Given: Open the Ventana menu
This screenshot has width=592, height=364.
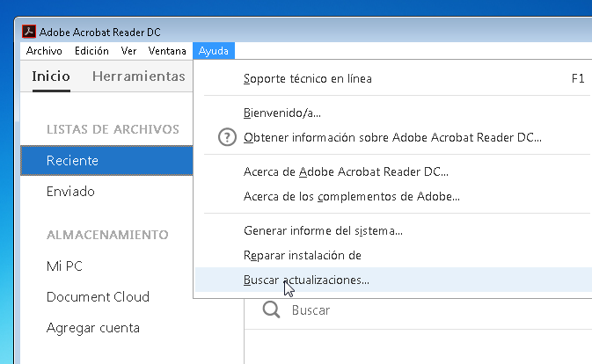Looking at the screenshot, I should click(167, 51).
